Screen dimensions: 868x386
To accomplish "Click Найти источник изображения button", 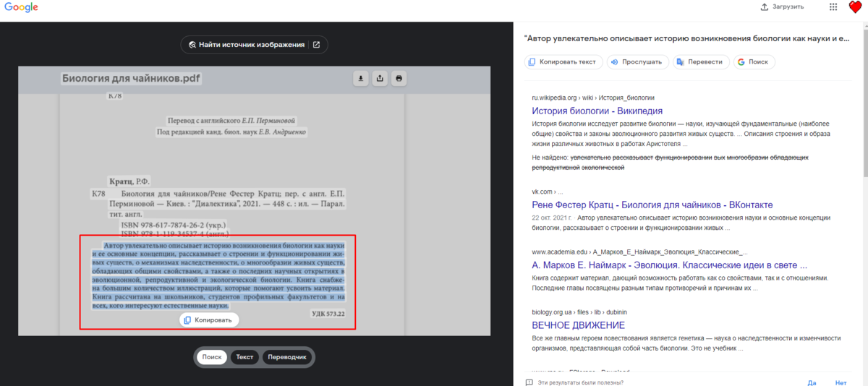I will 254,45.
